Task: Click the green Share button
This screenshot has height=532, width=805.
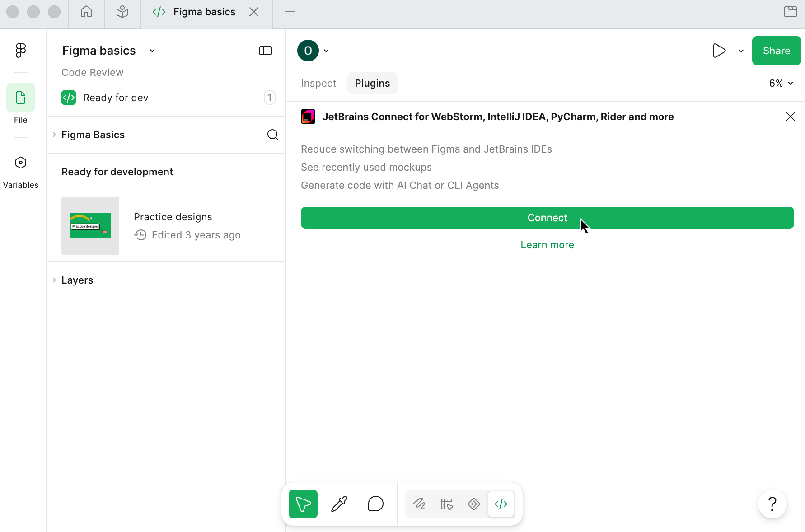Action: pyautogui.click(x=777, y=51)
